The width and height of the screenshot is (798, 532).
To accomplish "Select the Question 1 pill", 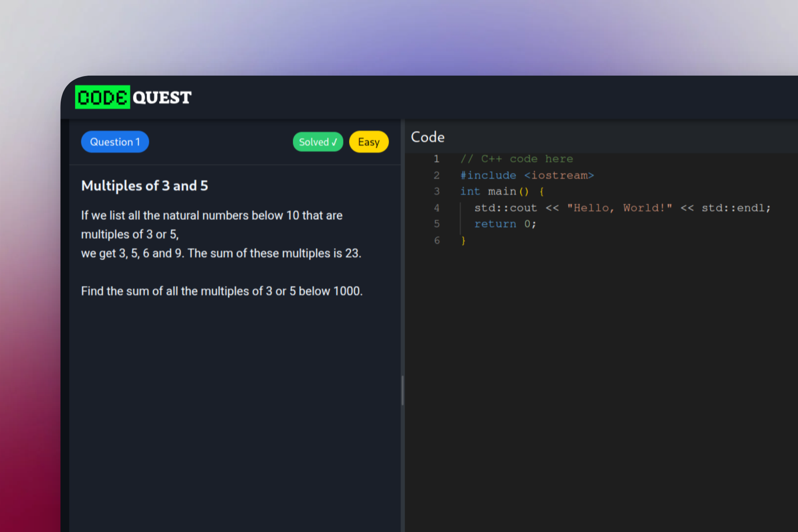I will pyautogui.click(x=115, y=142).
